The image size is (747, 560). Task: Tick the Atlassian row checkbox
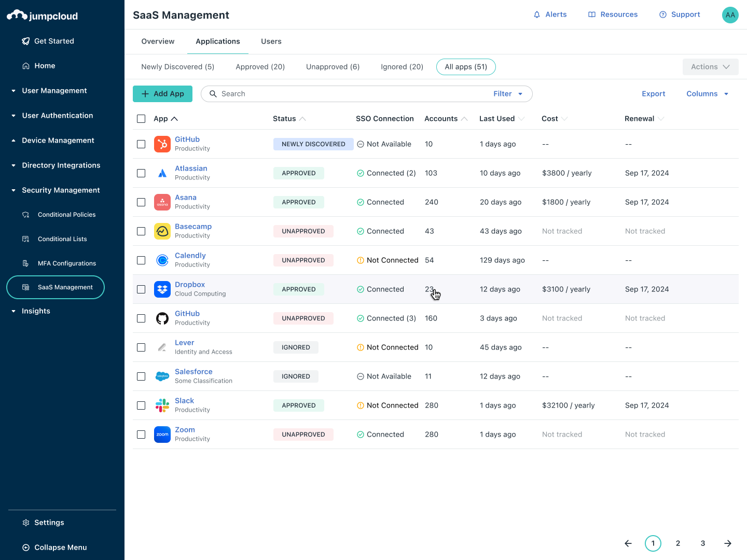[141, 173]
